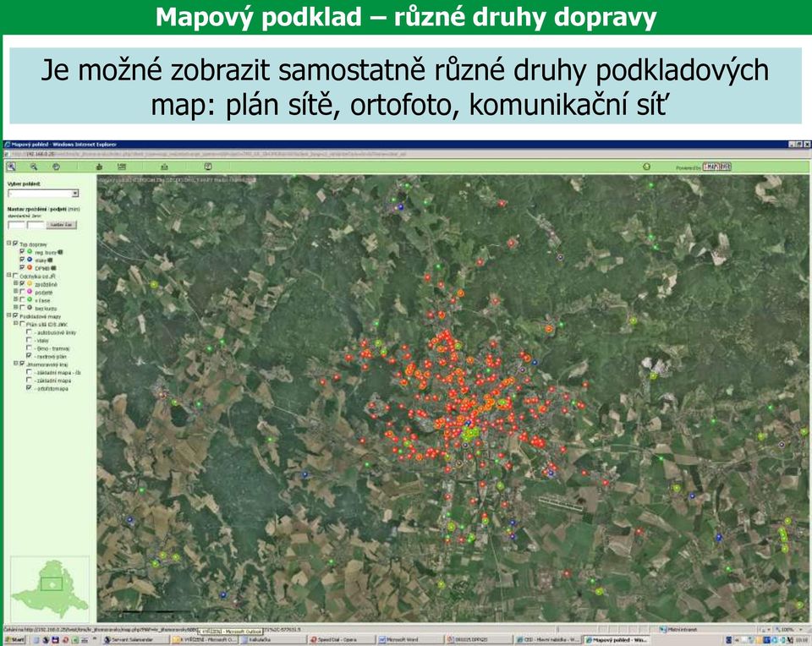Select the pan hand tool
The width and height of the screenshot is (812, 646).
point(56,167)
